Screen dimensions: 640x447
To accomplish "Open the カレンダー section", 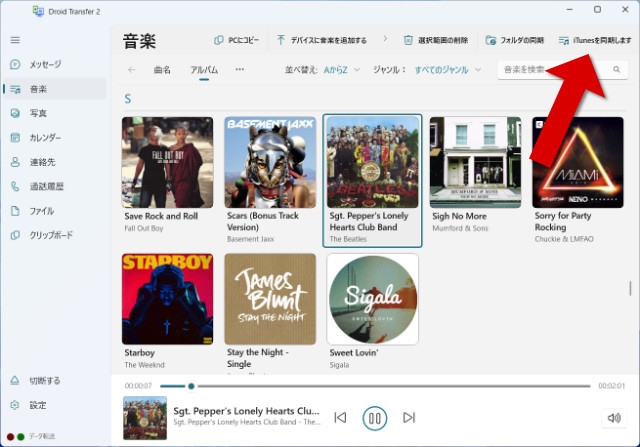I will pyautogui.click(x=55, y=138).
